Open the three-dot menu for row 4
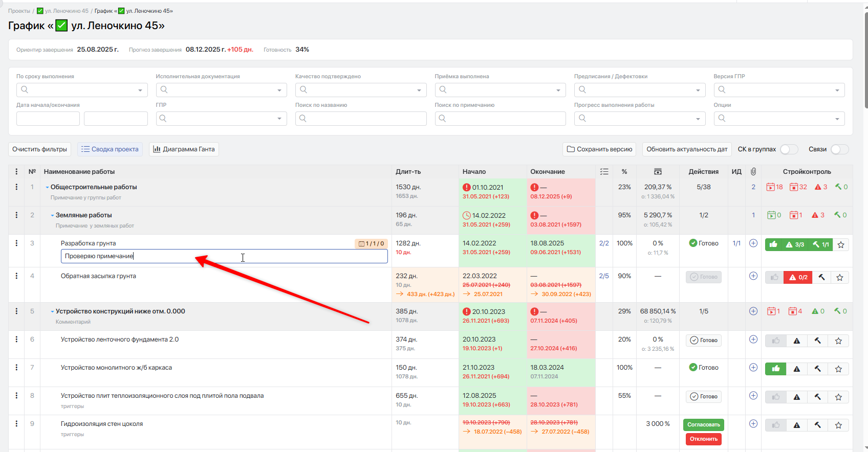 click(16, 276)
